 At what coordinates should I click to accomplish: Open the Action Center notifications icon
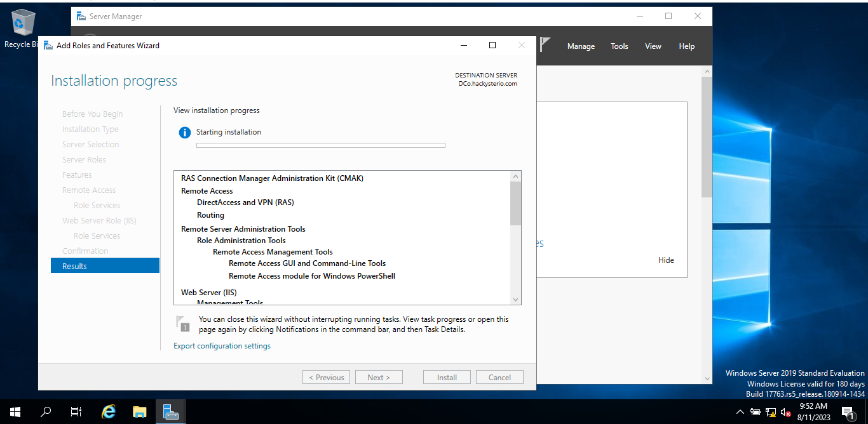point(848,413)
